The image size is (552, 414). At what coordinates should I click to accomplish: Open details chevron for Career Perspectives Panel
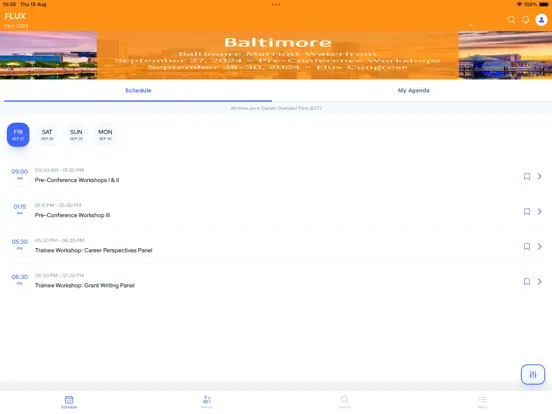click(x=539, y=246)
